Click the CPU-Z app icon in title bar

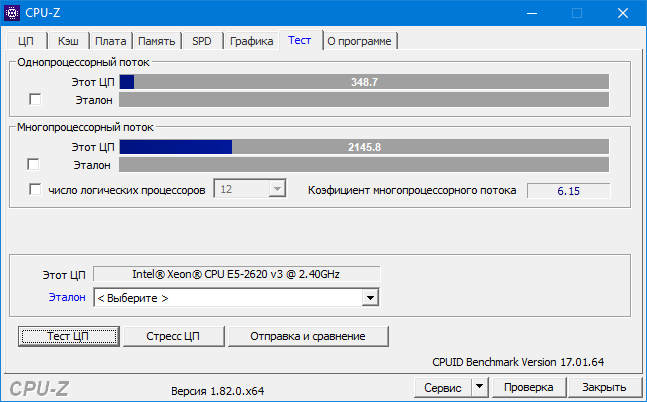point(12,13)
